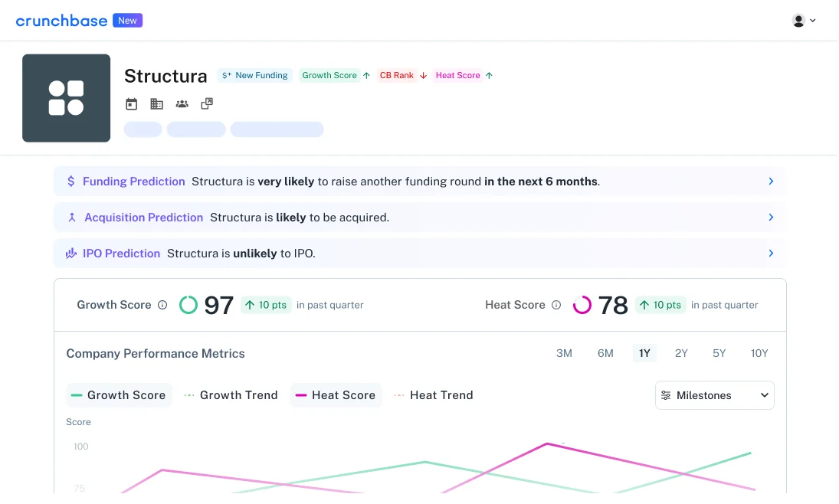
Task: Select the 1Y chart range
Action: pyautogui.click(x=644, y=353)
